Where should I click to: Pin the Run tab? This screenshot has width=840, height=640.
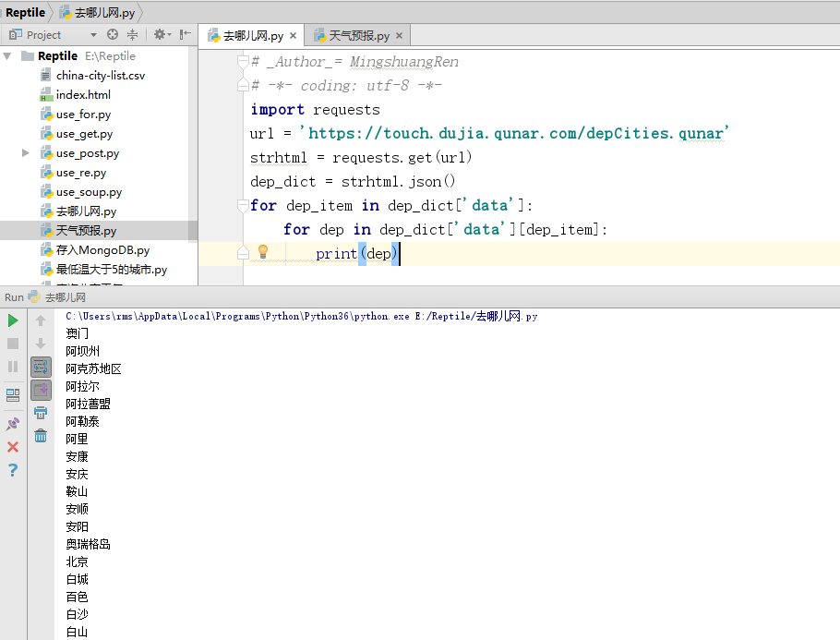[x=13, y=424]
